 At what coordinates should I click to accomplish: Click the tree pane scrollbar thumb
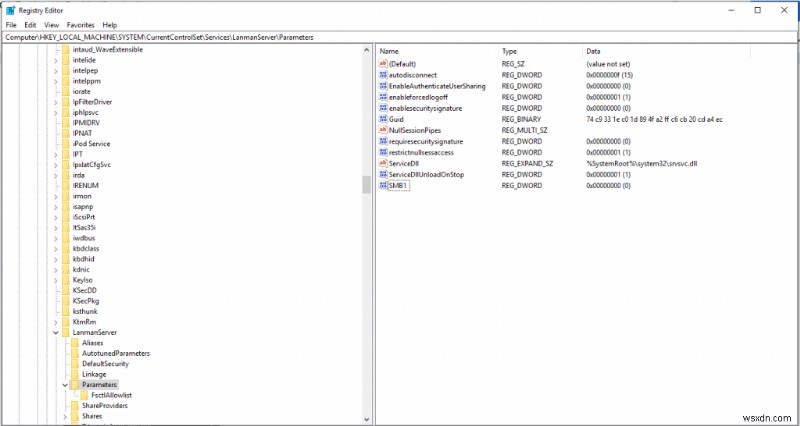(x=366, y=185)
